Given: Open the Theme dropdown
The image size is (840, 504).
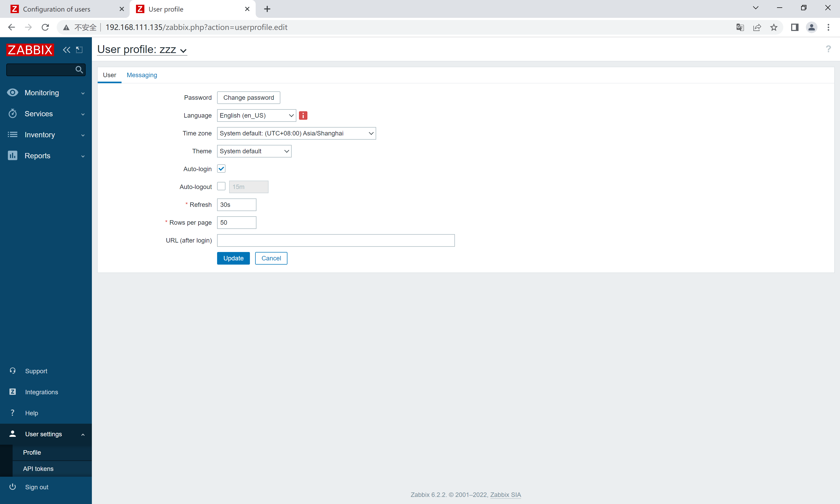Looking at the screenshot, I should coord(254,151).
